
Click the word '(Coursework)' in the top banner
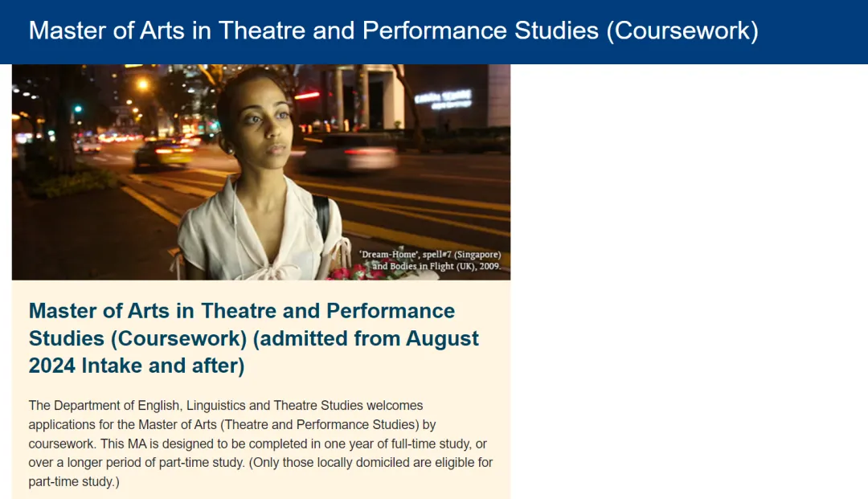point(682,31)
